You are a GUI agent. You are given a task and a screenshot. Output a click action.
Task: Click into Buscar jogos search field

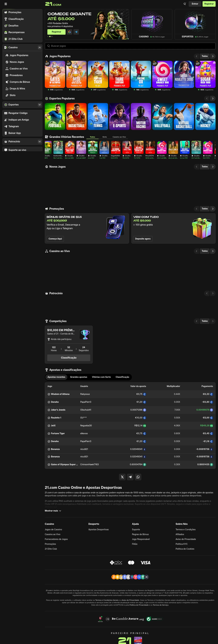tap(130, 46)
